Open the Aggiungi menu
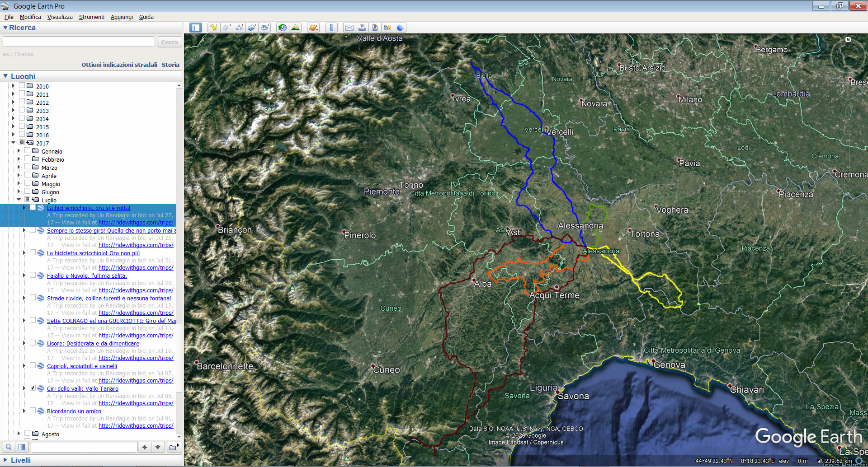 click(122, 17)
